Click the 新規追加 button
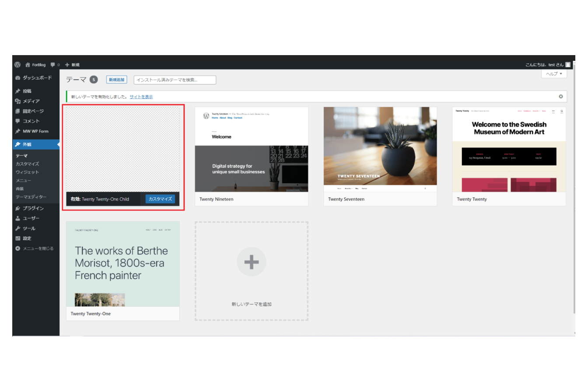Screen dimensions: 588x392 coord(116,80)
